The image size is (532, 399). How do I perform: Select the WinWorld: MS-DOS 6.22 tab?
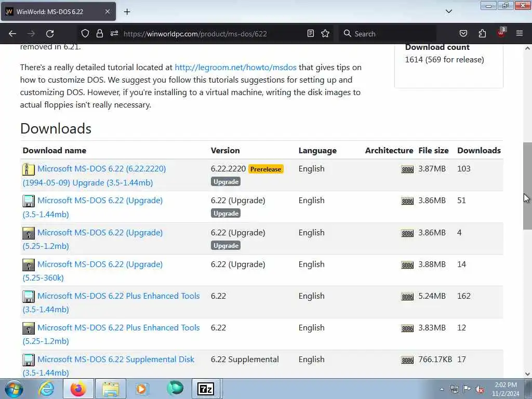58,11
